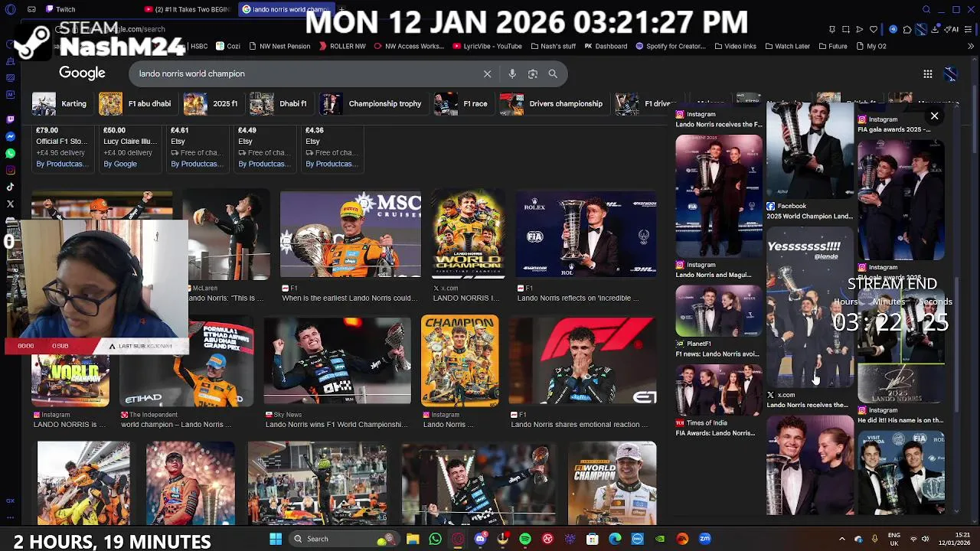Click the Google search input field

pos(306,73)
